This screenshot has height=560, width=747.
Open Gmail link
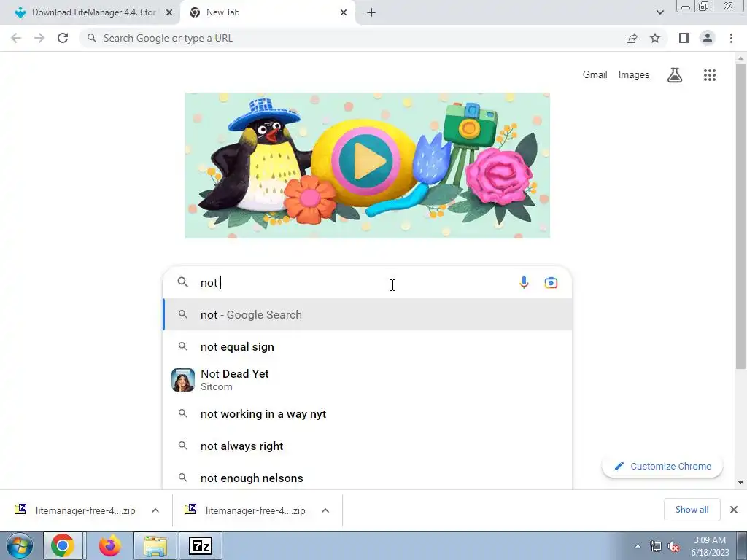595,75
